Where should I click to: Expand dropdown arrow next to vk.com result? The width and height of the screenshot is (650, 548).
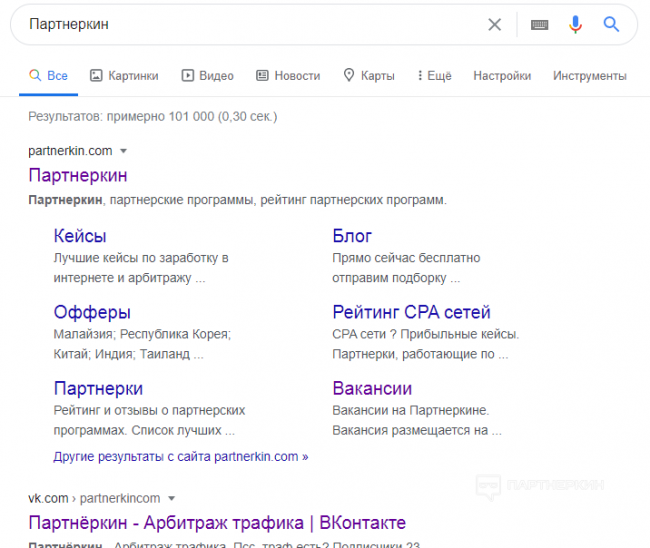click(x=171, y=498)
